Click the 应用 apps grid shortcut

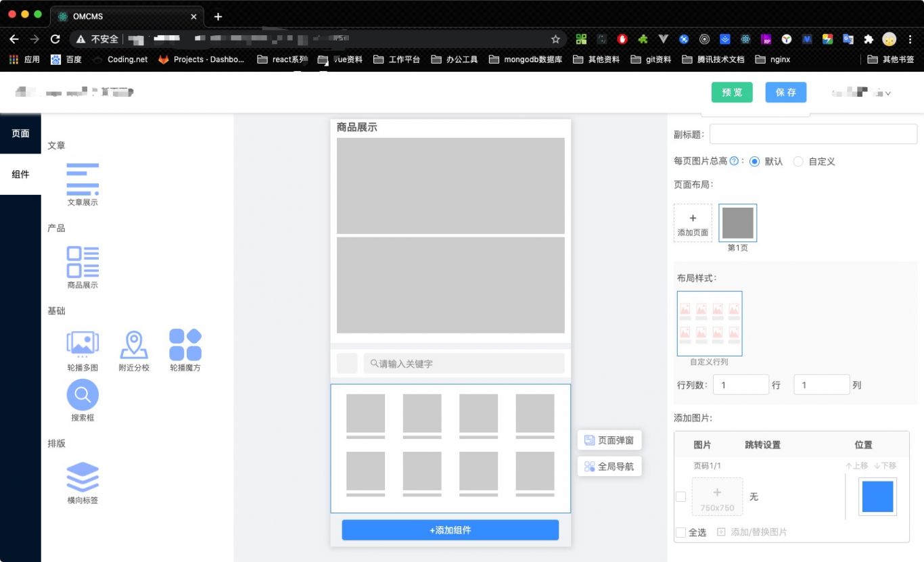[x=24, y=60]
